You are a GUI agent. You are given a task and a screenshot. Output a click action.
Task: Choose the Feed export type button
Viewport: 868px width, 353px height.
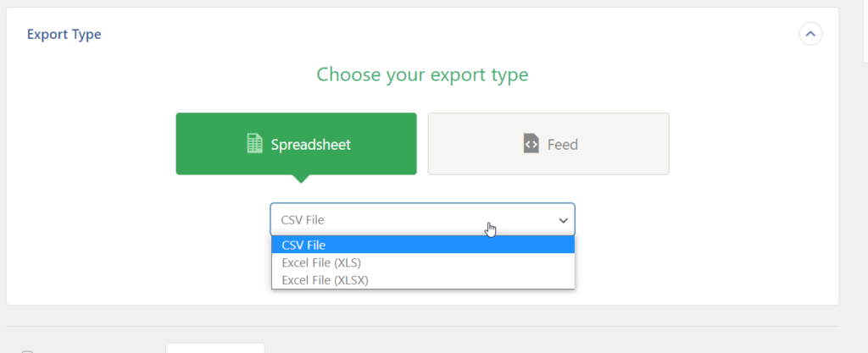coord(548,144)
